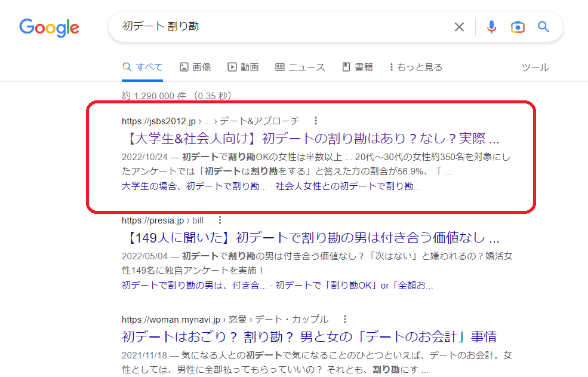Switch to the 動画 tab
Screen dimensions: 588x377
point(244,67)
